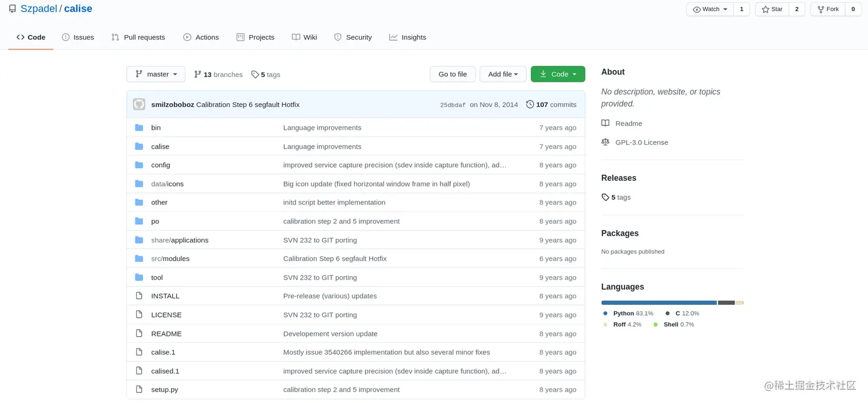Switch to the Code tab
The width and height of the screenshot is (868, 403).
click(31, 37)
